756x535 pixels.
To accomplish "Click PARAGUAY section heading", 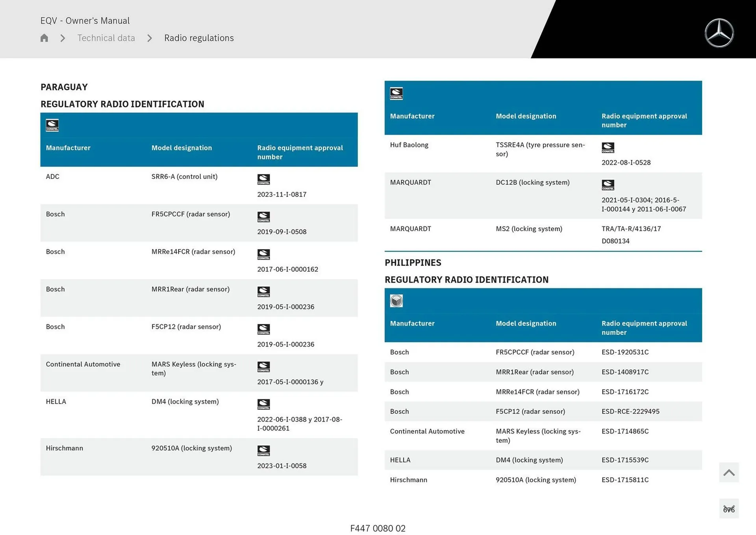I will (x=64, y=87).
